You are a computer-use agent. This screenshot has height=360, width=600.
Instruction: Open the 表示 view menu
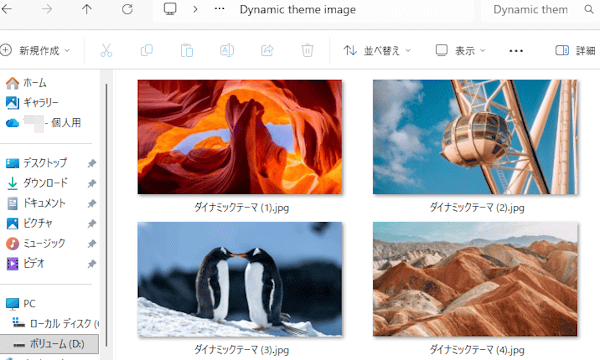click(x=460, y=50)
